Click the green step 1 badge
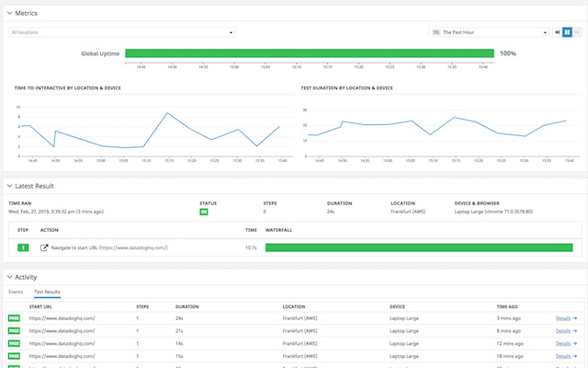The width and height of the screenshot is (588, 368). click(25, 247)
